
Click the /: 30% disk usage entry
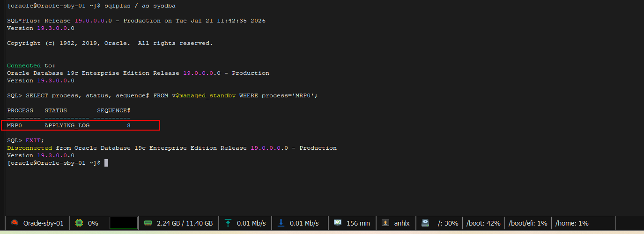448,223
